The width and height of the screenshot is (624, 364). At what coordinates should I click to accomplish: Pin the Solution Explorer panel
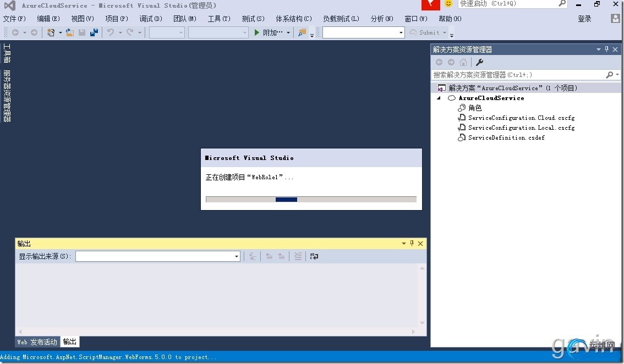pyautogui.click(x=606, y=49)
